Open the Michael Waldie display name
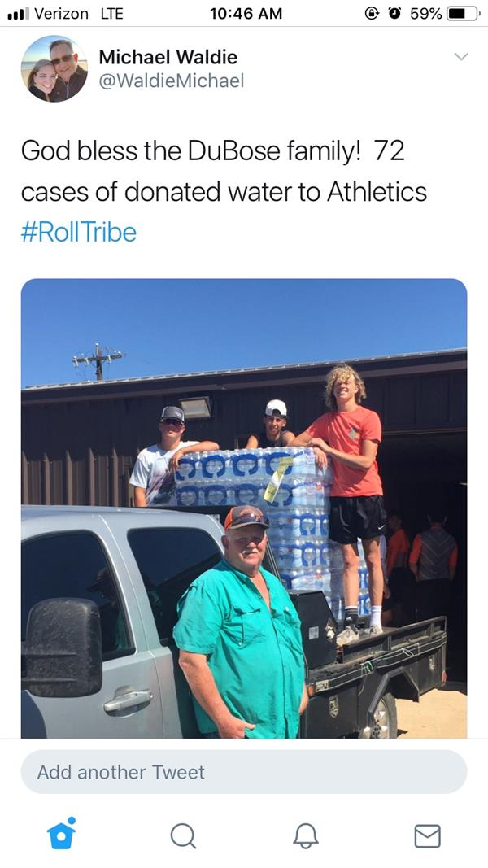The height and width of the screenshot is (868, 488). [x=168, y=57]
